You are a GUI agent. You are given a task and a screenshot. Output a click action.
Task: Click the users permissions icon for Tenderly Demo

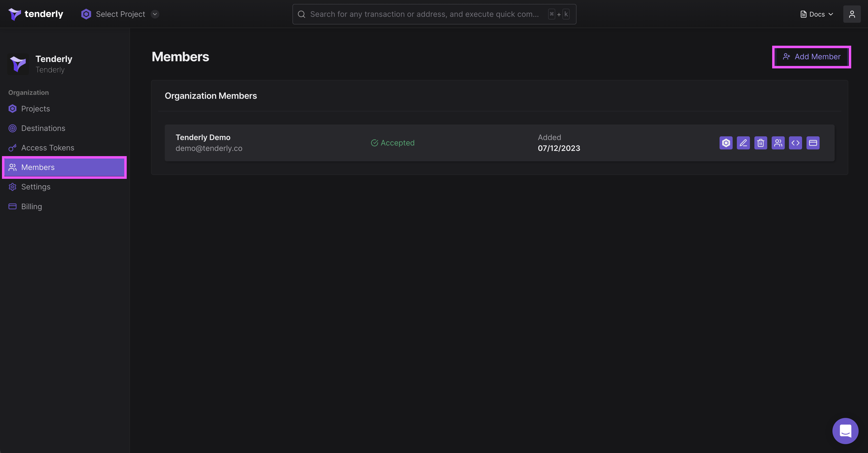point(778,143)
